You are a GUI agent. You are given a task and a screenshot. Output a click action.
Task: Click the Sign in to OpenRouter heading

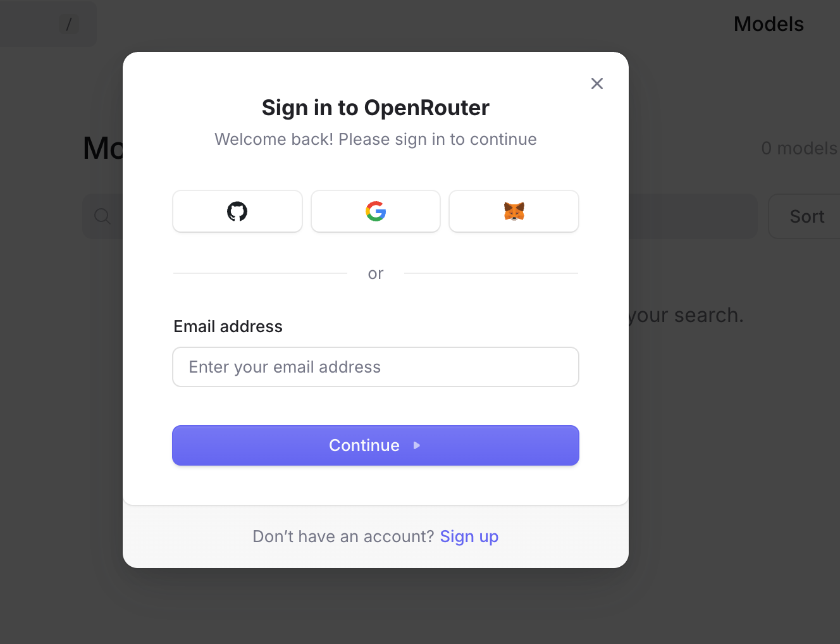(x=376, y=108)
